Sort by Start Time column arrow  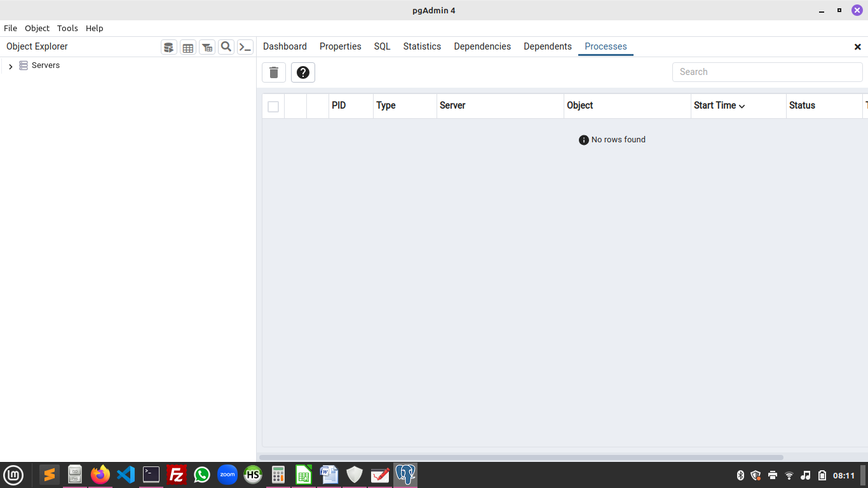pyautogui.click(x=742, y=106)
